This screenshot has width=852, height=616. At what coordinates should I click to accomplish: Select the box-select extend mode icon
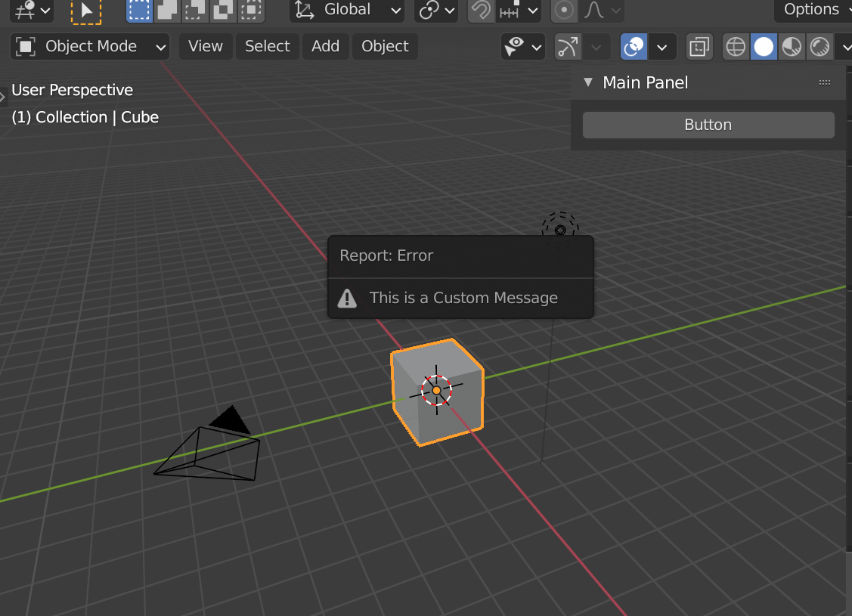[166, 11]
